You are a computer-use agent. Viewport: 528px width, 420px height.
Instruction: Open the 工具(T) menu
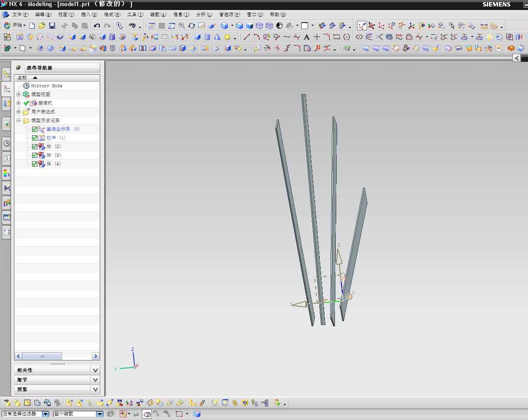(x=135, y=14)
